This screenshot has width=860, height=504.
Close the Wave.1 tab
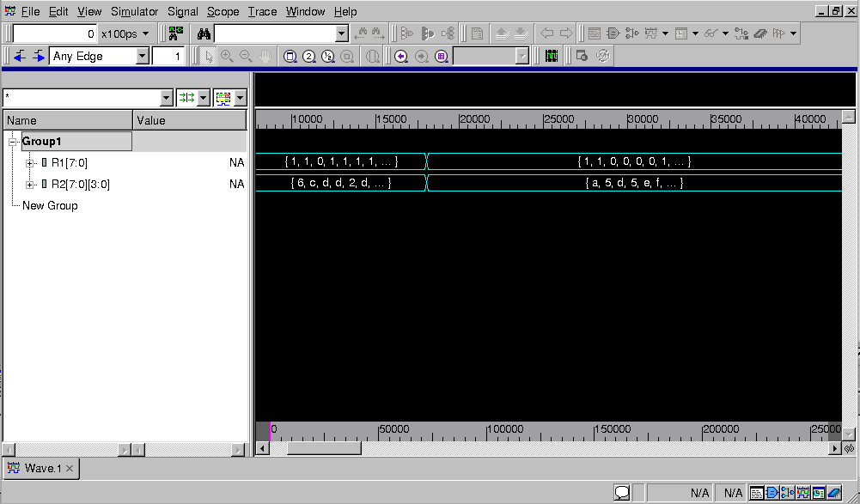click(70, 468)
